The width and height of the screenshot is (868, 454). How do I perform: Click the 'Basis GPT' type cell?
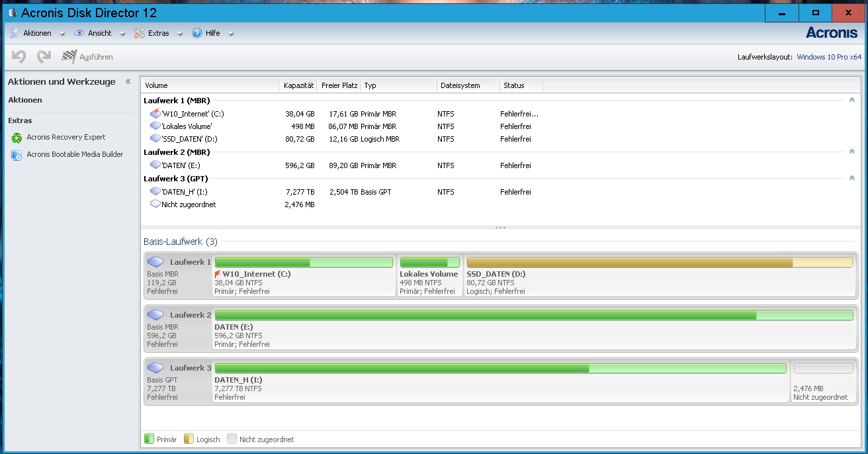[x=376, y=192]
